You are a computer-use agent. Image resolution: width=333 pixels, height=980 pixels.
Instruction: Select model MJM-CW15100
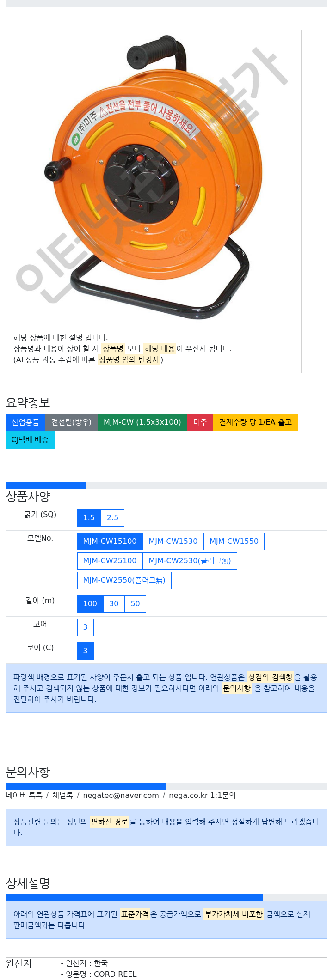(x=110, y=542)
